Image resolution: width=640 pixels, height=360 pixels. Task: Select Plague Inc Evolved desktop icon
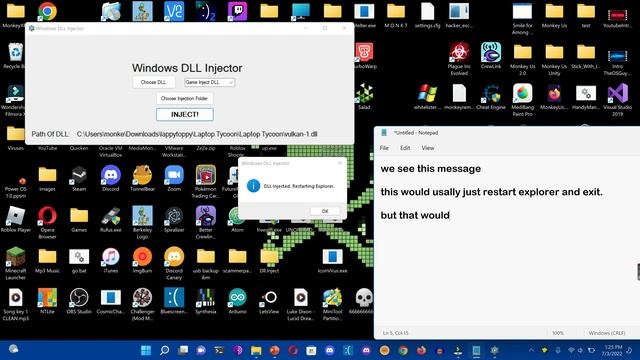[x=459, y=59]
